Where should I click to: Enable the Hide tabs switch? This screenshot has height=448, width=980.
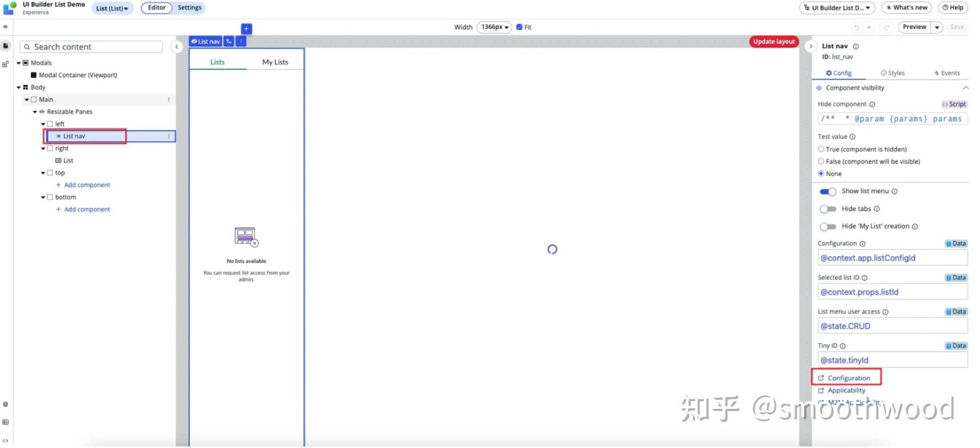click(828, 209)
